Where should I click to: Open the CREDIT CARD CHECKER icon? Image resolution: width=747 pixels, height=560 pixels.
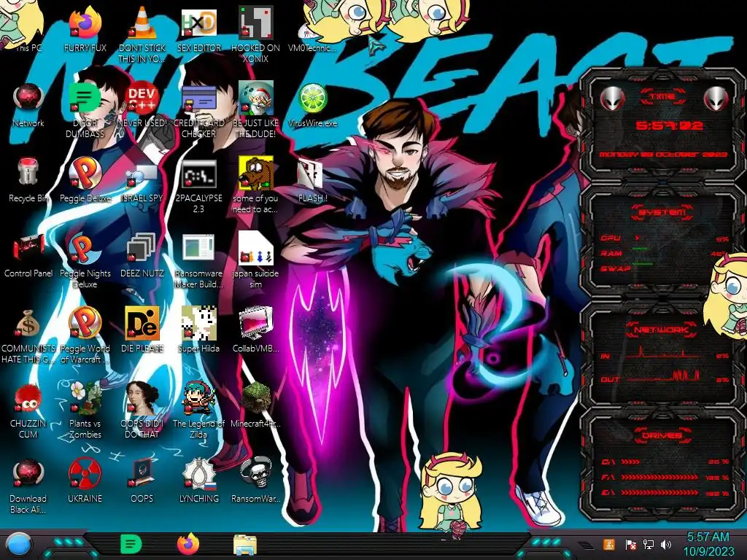pyautogui.click(x=198, y=99)
